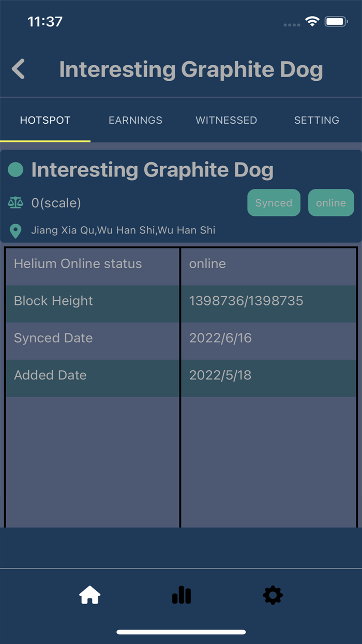This screenshot has width=362, height=644.
Task: Switch to the EARNINGS tab
Action: 135,120
